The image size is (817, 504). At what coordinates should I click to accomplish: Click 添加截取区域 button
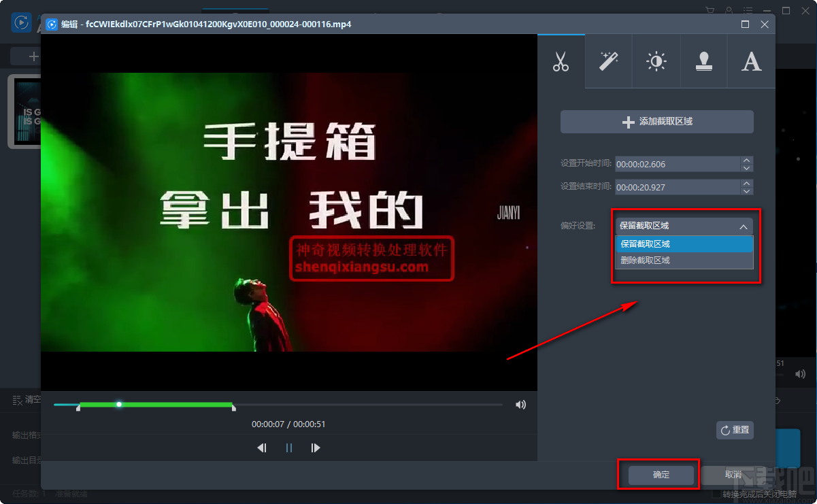657,122
